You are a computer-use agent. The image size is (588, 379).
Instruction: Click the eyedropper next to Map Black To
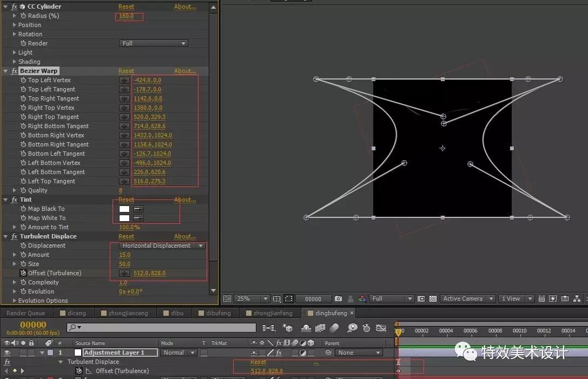(x=138, y=209)
